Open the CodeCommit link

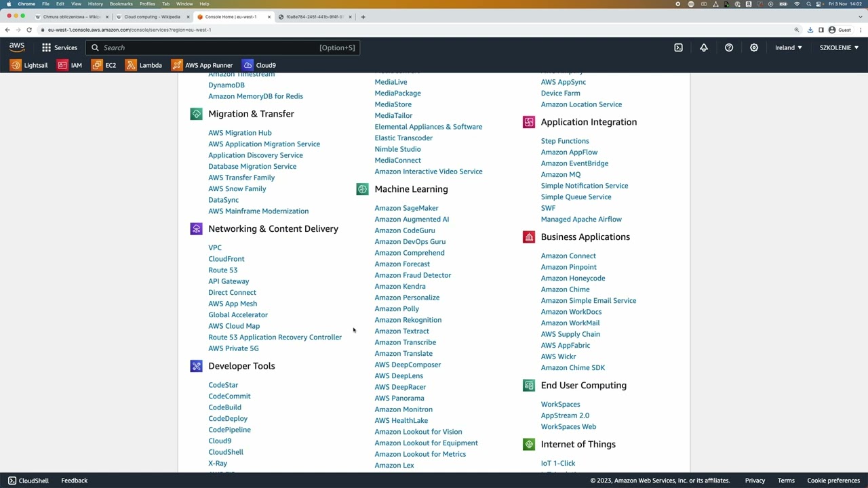tap(229, 396)
